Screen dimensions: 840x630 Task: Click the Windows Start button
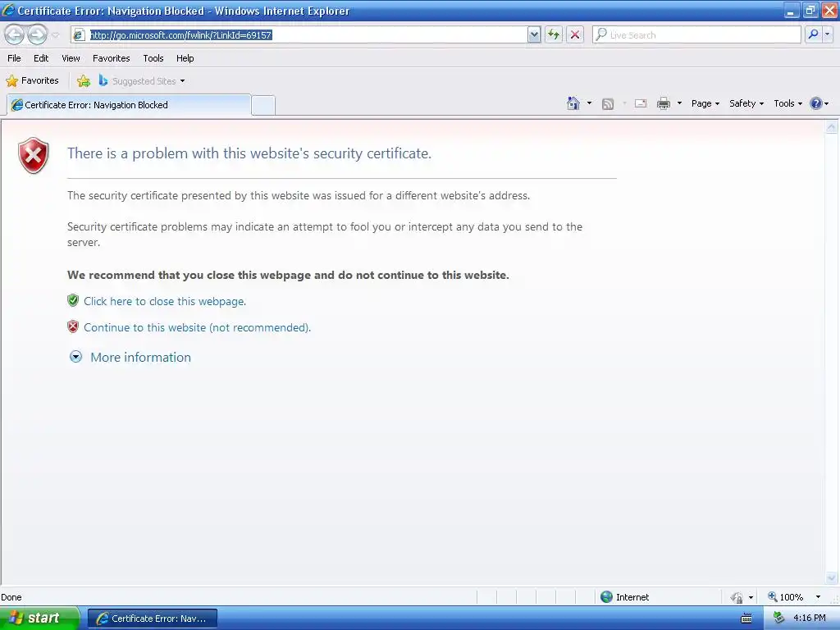click(39, 619)
